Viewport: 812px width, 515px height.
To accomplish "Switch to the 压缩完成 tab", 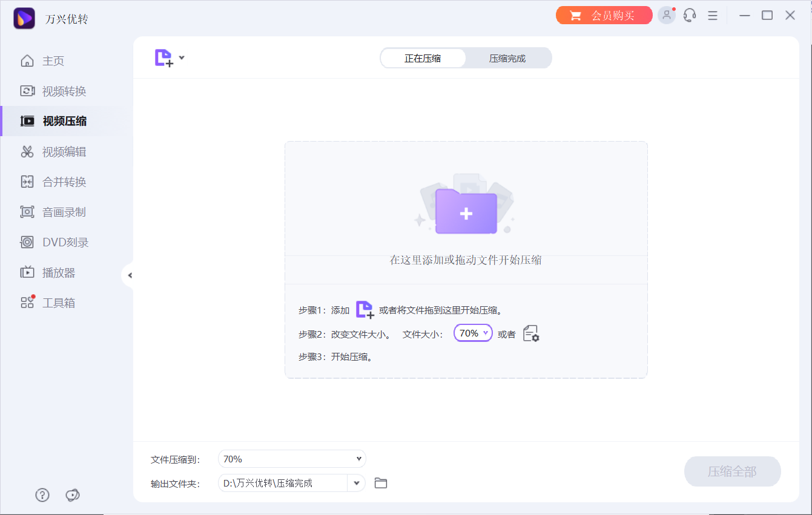I will pos(507,59).
